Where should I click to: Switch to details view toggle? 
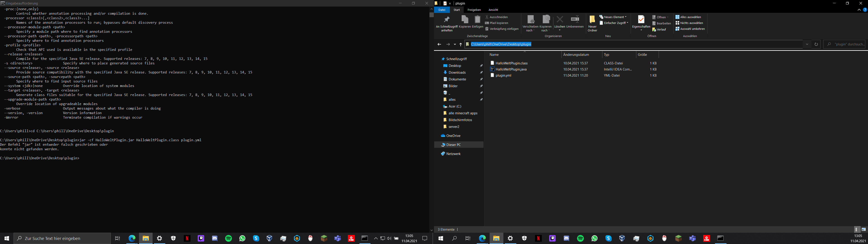(857, 230)
